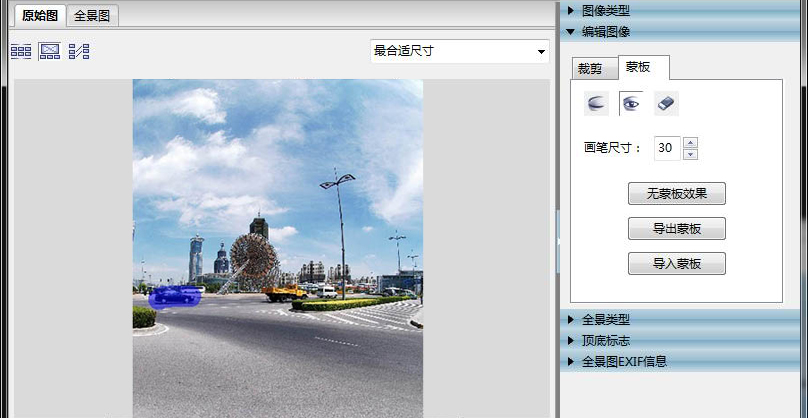Switch to the 全景图 tab
The image size is (808, 418).
pyautogui.click(x=94, y=15)
